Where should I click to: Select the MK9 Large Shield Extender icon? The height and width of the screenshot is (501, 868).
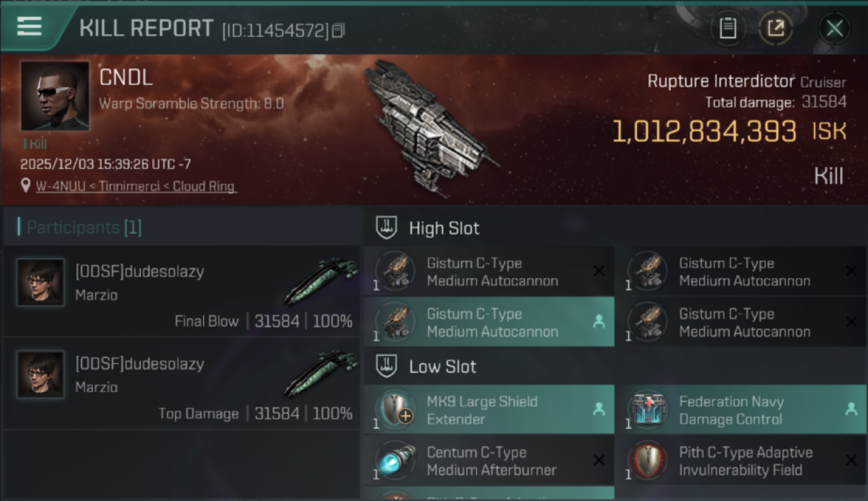click(x=396, y=409)
